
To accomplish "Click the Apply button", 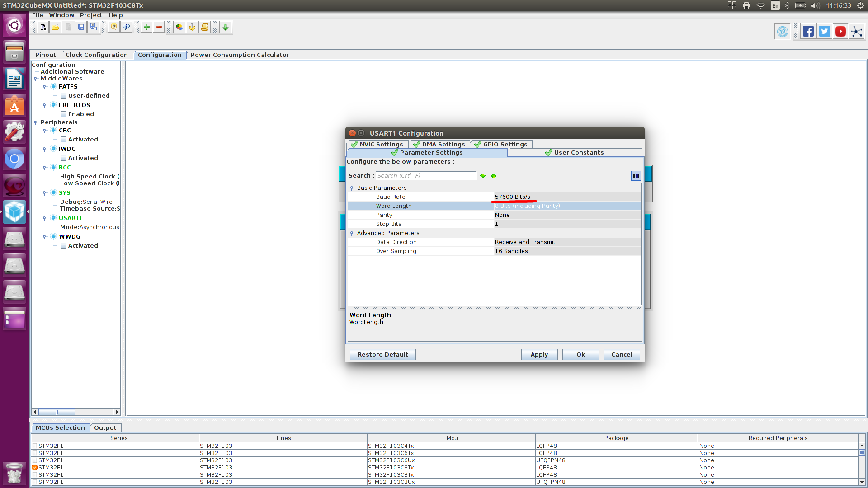I will [x=539, y=355].
